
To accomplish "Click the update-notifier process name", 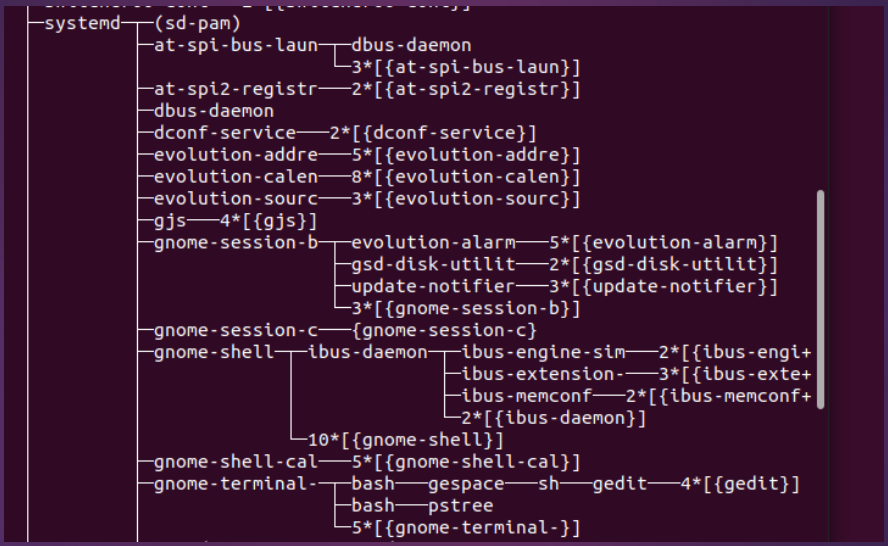I will tap(433, 286).
